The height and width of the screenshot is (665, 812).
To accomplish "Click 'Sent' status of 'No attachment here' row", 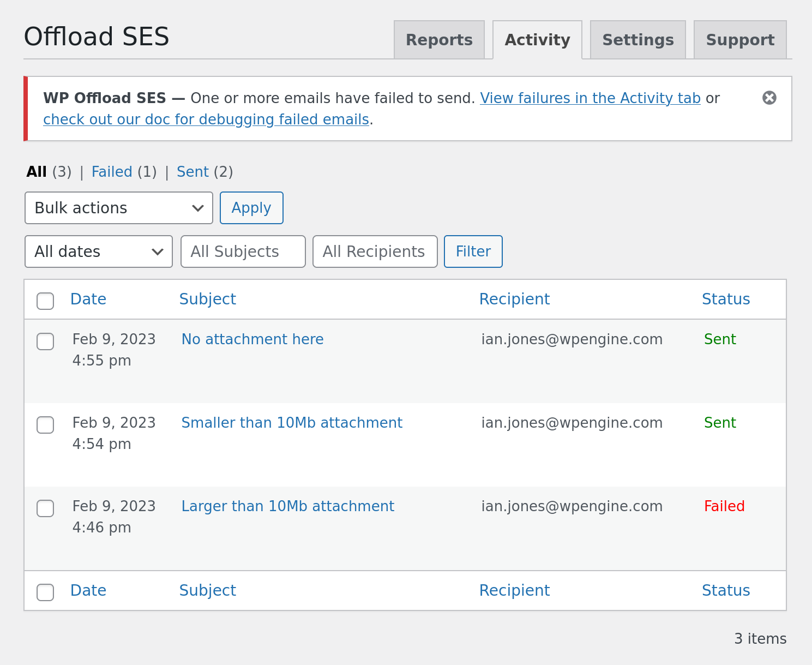I will [x=720, y=339].
